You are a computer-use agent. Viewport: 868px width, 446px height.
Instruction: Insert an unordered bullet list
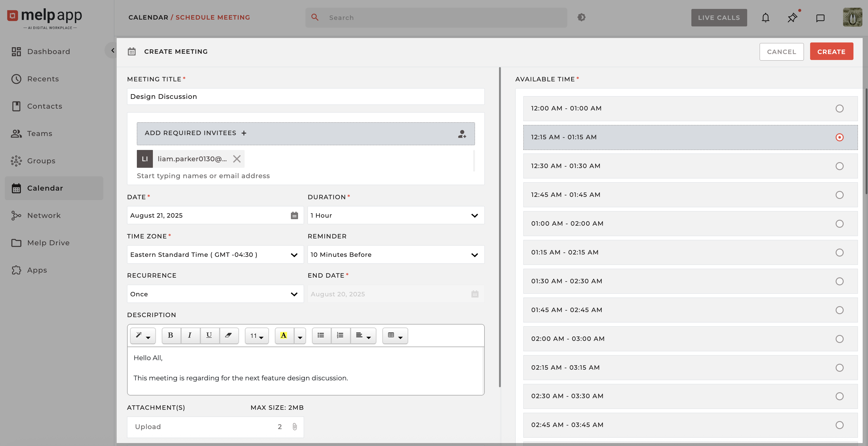(x=321, y=336)
